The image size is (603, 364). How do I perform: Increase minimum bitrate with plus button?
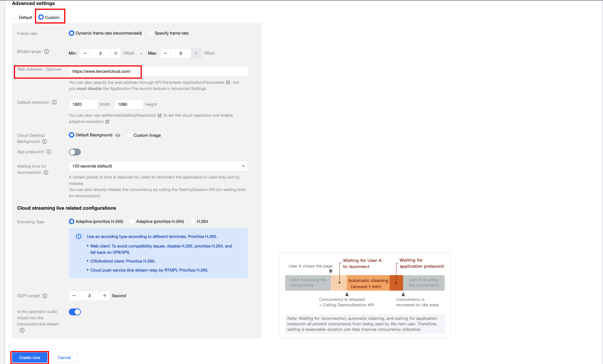click(115, 53)
